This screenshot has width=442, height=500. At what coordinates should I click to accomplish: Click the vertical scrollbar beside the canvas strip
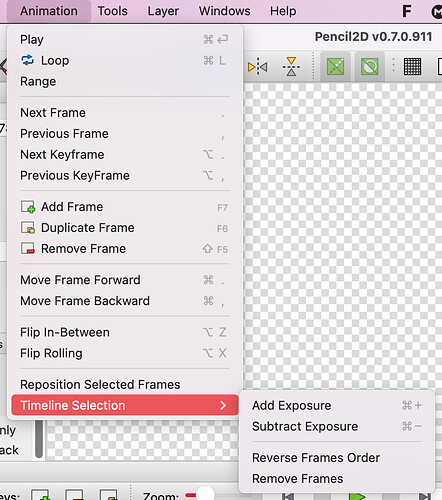pyautogui.click(x=39, y=439)
